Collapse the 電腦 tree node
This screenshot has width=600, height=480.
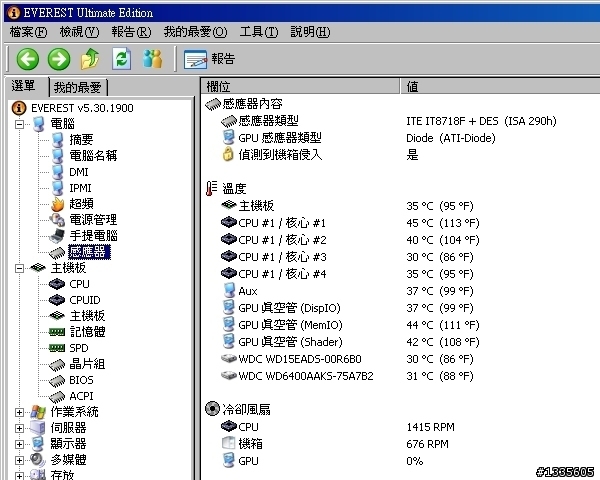(19, 124)
